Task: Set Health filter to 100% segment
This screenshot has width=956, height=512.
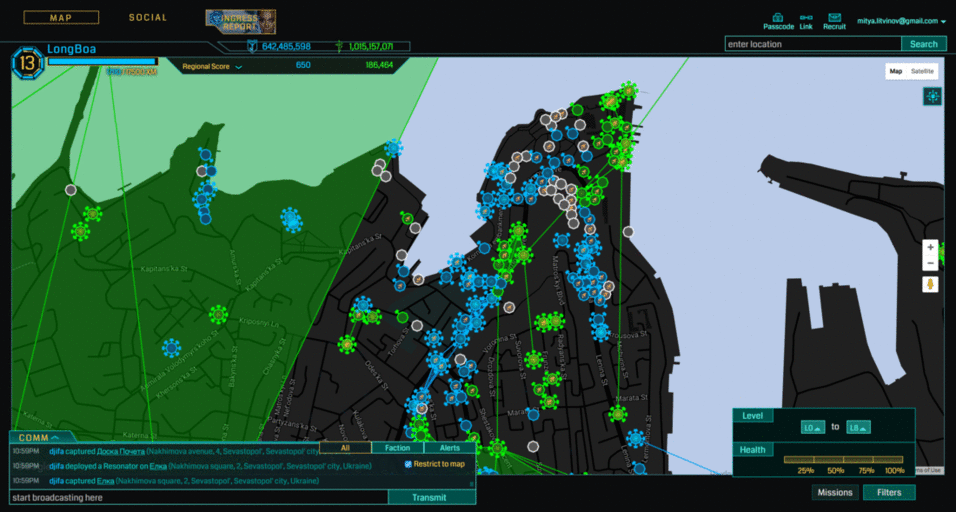Action: (x=888, y=460)
